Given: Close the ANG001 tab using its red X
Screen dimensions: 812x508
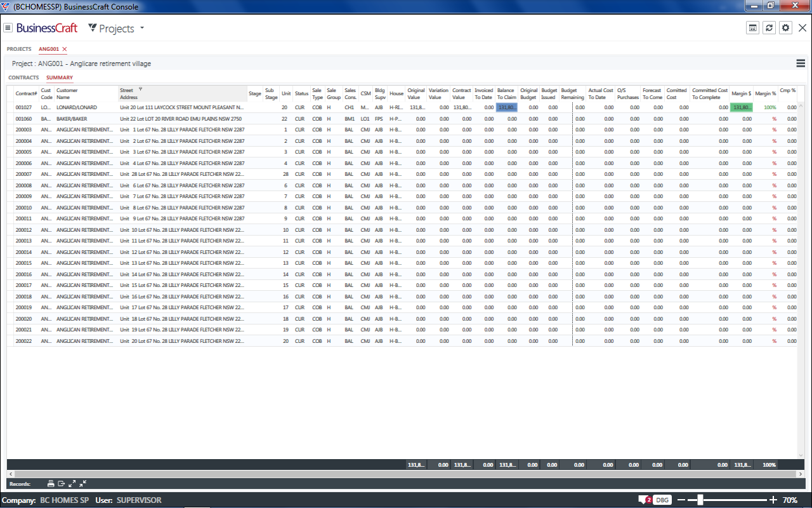Looking at the screenshot, I should tap(65, 49).
